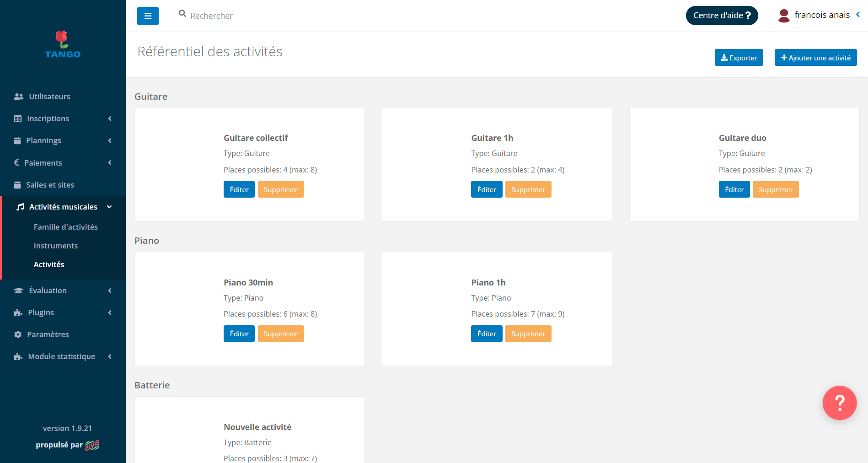The width and height of the screenshot is (868, 463).
Task: Click the Paiements euro icon
Action: pos(16,162)
